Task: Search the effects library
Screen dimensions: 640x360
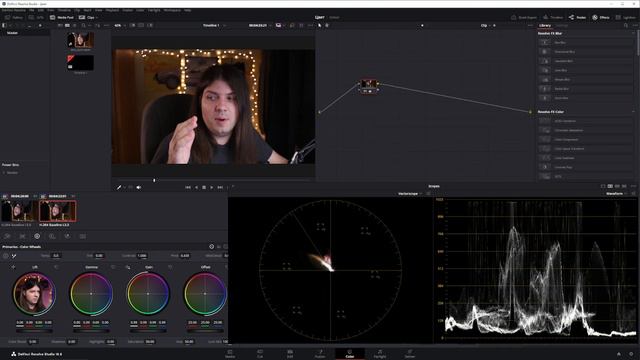Action: (x=626, y=25)
